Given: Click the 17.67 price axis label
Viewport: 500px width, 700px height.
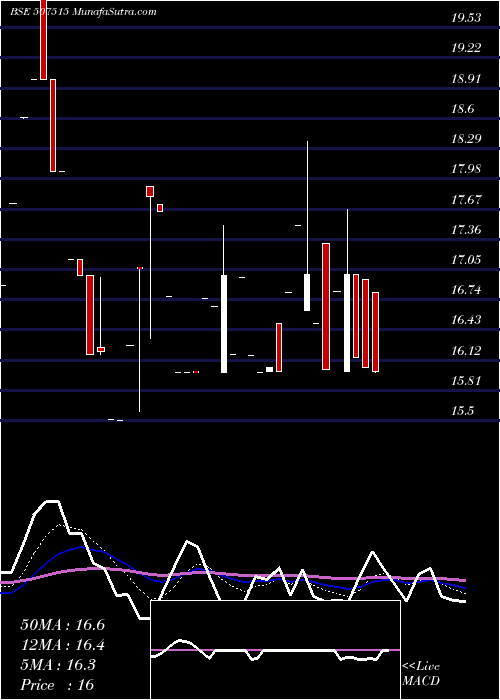Looking at the screenshot, I should 466,200.
